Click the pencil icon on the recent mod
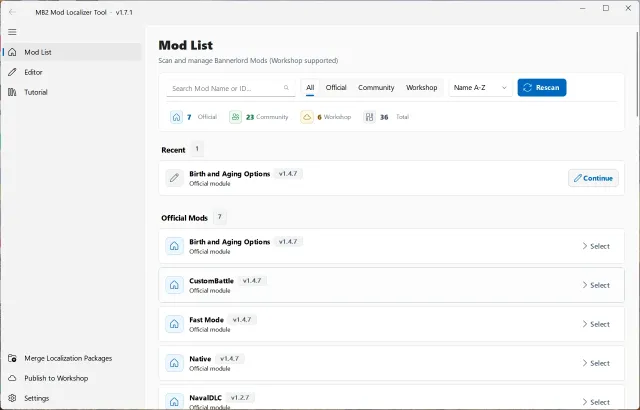This screenshot has height=410, width=640. pos(174,178)
